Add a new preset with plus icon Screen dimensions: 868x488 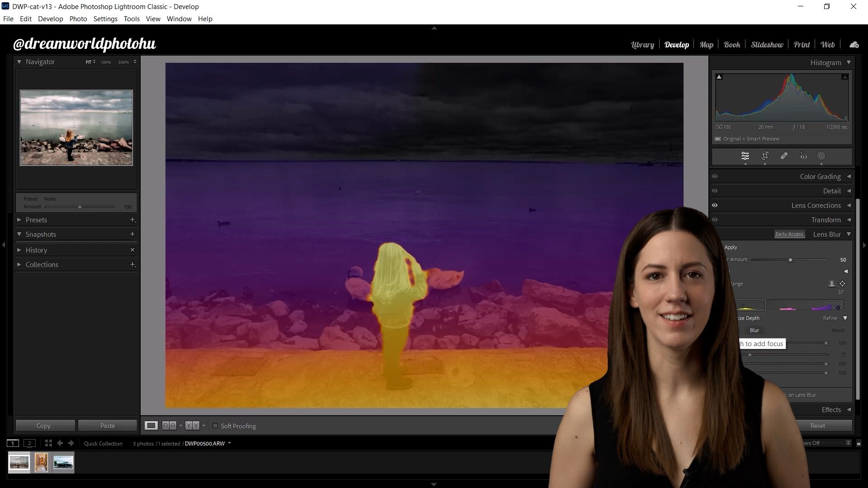pyautogui.click(x=132, y=220)
